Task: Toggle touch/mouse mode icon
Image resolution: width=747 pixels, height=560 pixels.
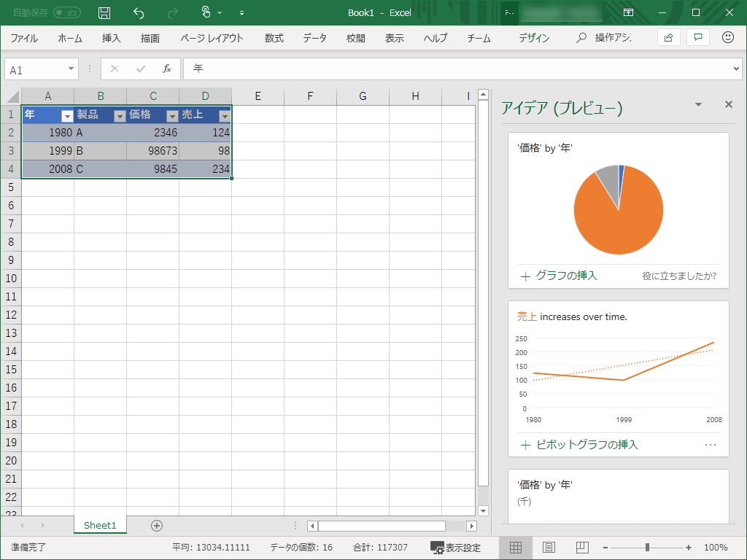Action: pos(206,12)
